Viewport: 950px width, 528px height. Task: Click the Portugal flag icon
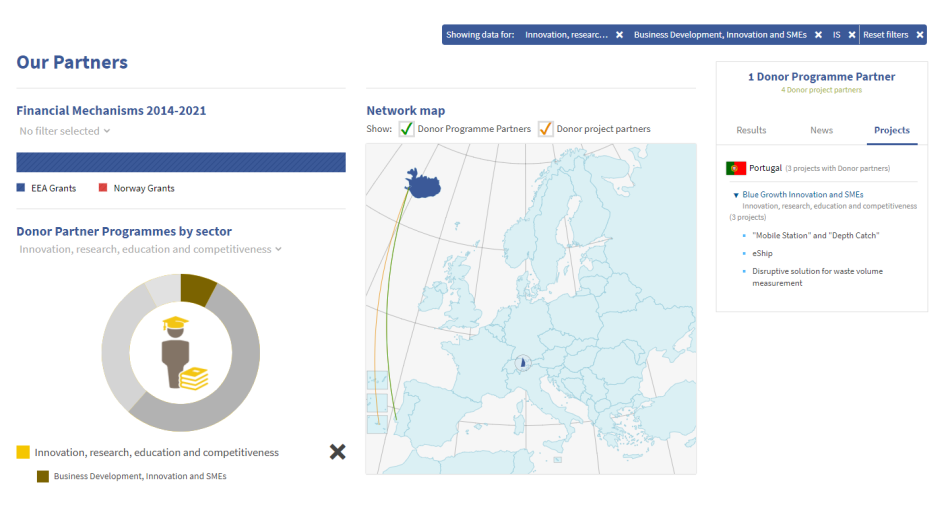[735, 168]
